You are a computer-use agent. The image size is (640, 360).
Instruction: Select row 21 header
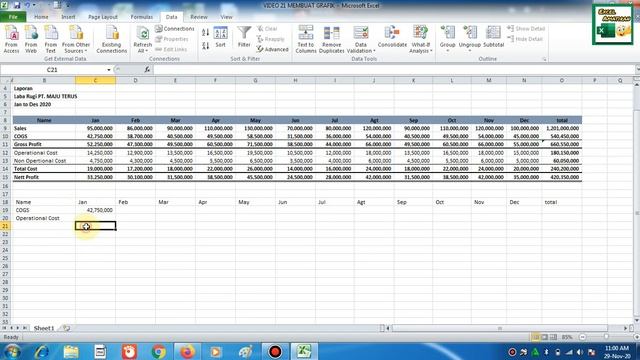coord(5,226)
